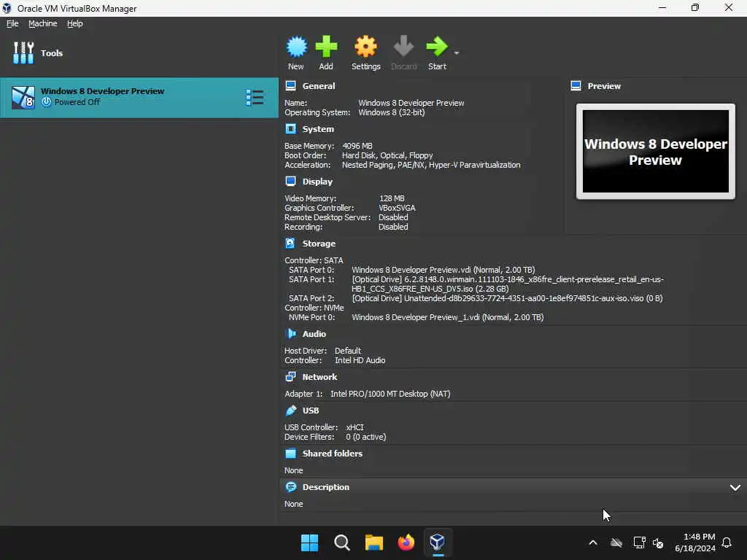
Task: Click the xHCI USB controller value
Action: pos(355,427)
